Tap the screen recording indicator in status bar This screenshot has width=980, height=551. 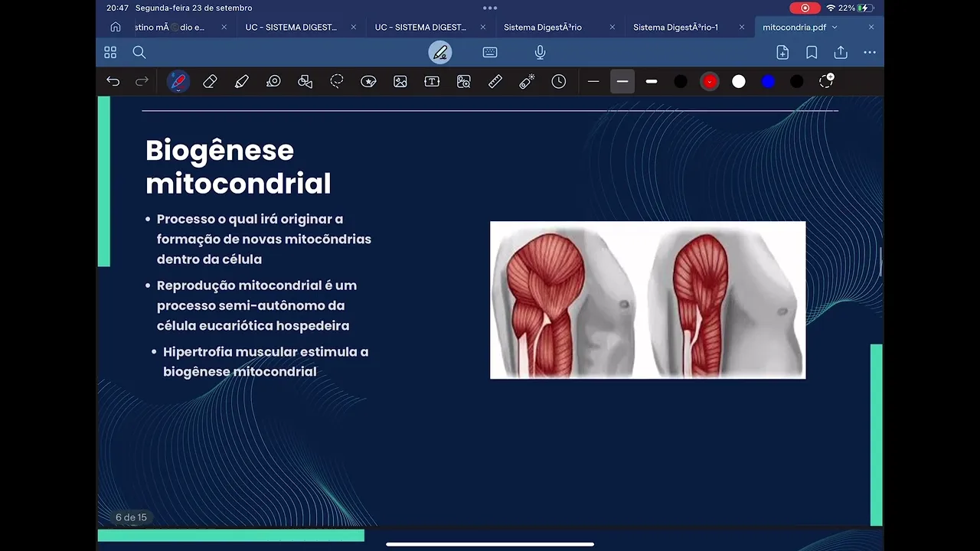click(805, 8)
